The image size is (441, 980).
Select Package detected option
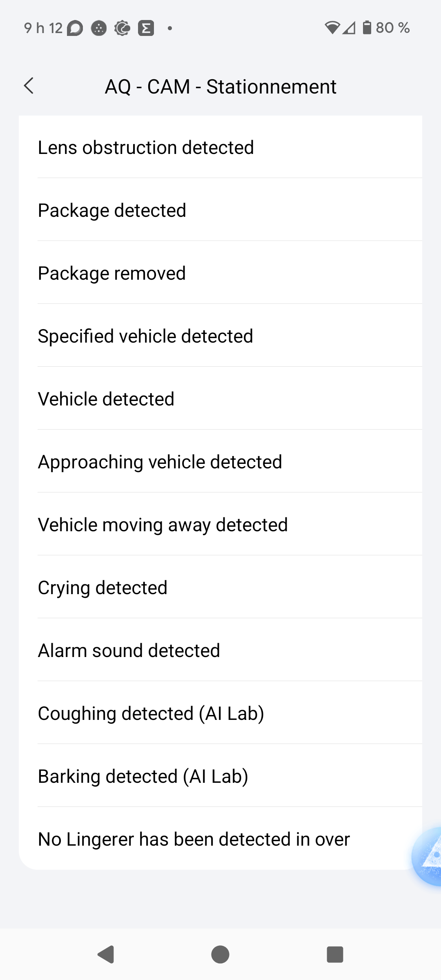pos(220,210)
